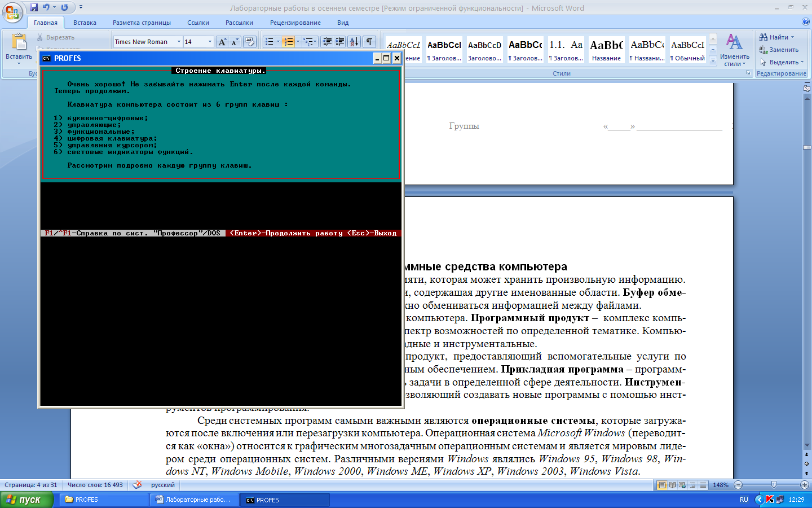Click vertical scrollbar down arrow in Word
Image resolution: width=812 pixels, height=508 pixels.
807,446
